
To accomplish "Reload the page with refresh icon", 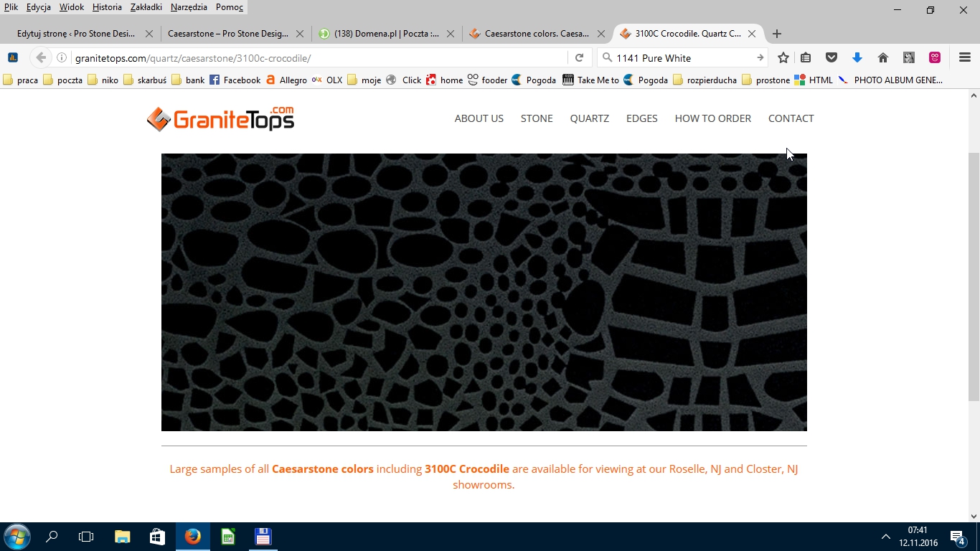I will (x=579, y=58).
